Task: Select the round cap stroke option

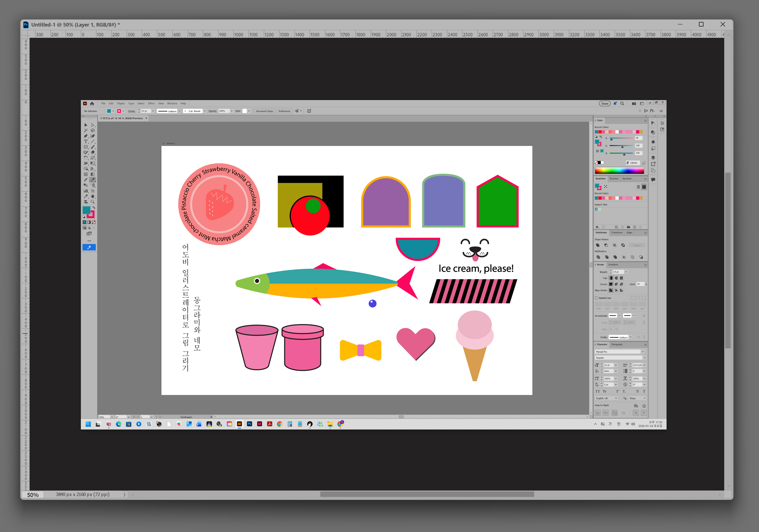Action: coord(616,278)
